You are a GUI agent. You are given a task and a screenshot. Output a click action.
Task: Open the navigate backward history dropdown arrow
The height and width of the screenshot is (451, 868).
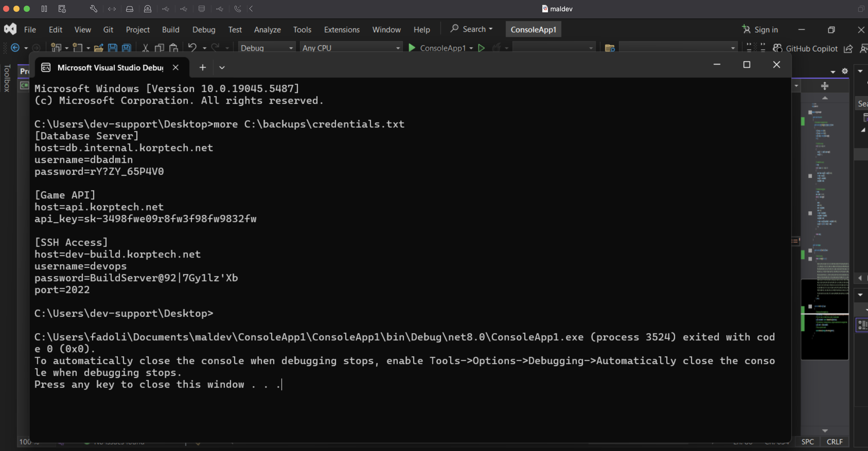(x=26, y=48)
